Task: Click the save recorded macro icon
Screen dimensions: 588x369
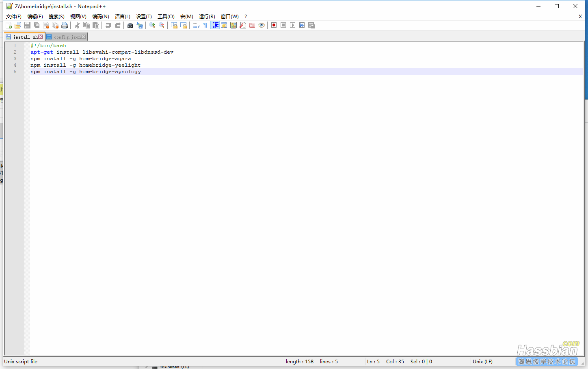Action: point(311,25)
